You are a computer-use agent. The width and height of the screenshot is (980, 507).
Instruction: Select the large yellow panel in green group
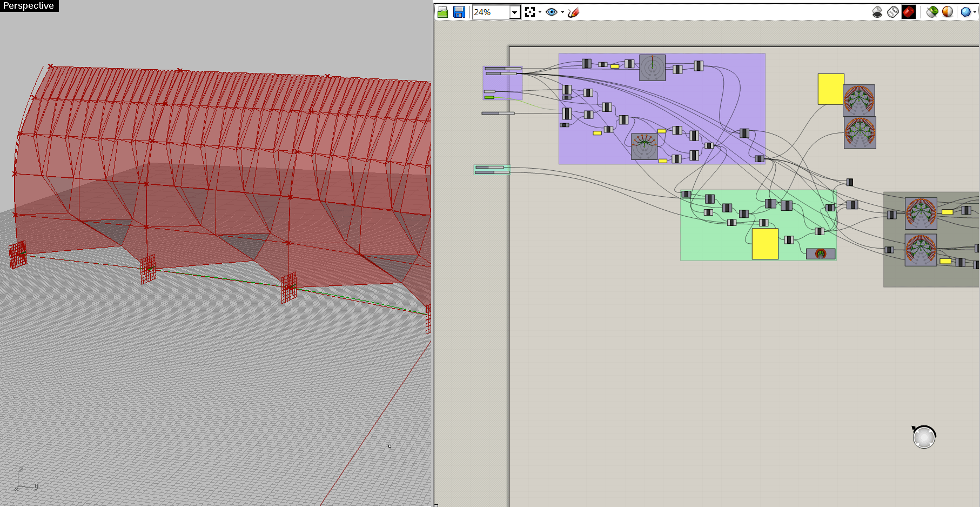(765, 244)
